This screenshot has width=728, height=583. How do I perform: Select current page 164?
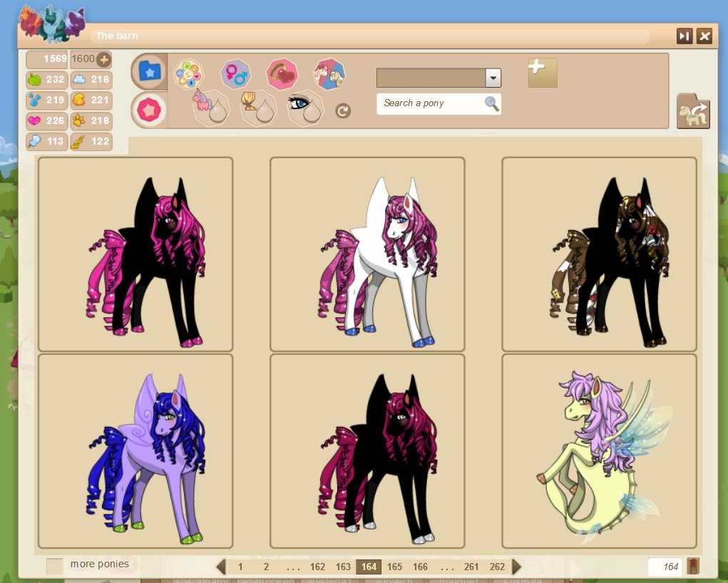point(369,567)
